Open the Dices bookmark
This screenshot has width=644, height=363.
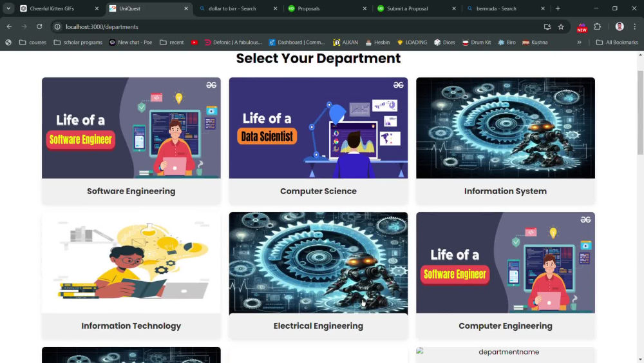pos(444,43)
